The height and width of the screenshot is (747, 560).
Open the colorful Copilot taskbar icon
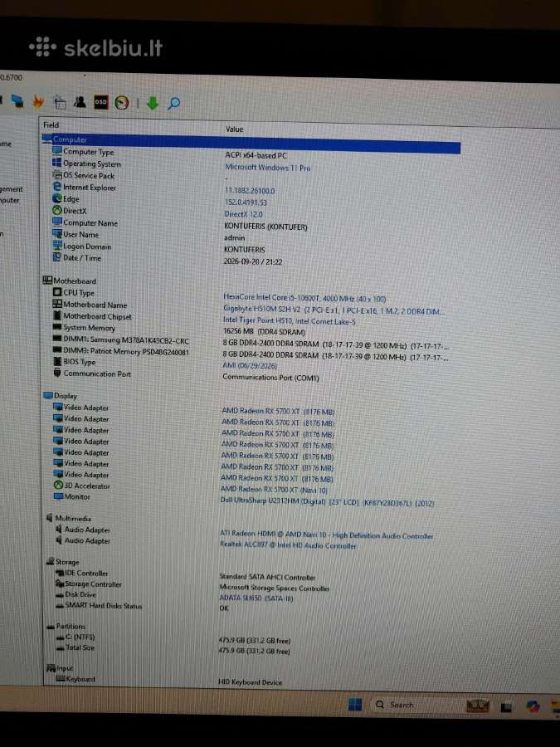pyautogui.click(x=533, y=707)
